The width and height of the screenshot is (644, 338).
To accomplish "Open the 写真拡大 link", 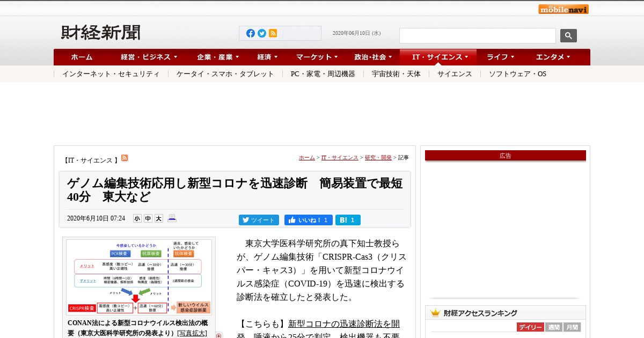I will point(192,333).
